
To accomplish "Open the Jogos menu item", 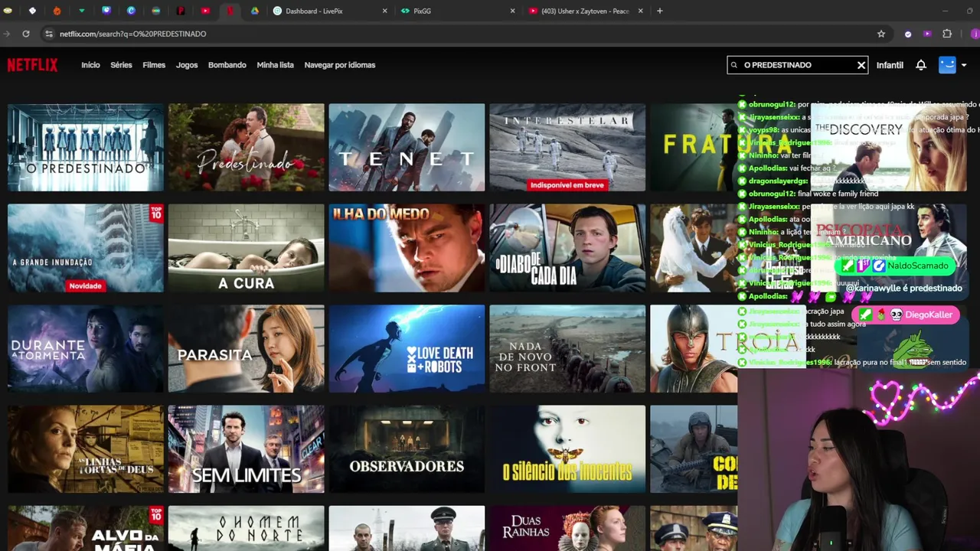I will click(187, 65).
